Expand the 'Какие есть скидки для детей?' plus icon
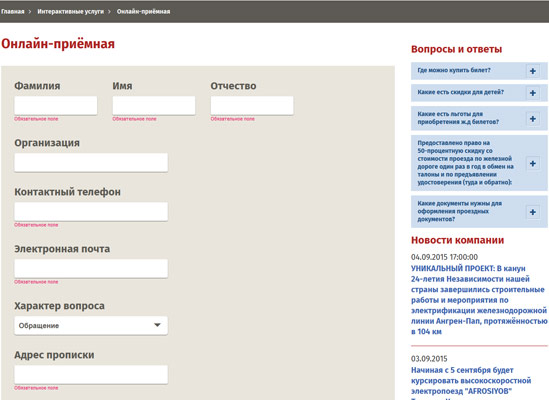Viewport: 549px width, 400px height. pos(533,93)
